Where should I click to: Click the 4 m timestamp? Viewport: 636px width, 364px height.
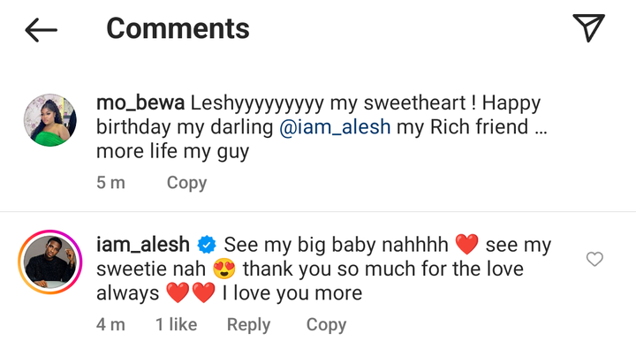110,324
